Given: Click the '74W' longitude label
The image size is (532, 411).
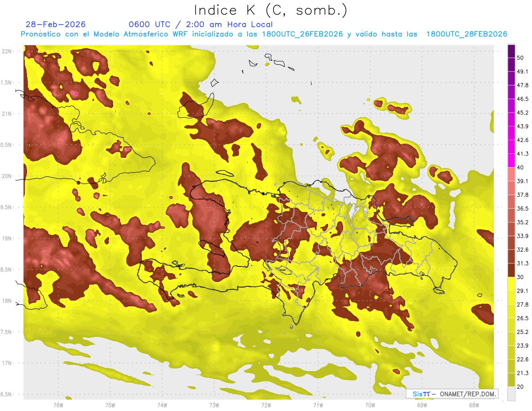Looking at the screenshot, I should click(162, 405).
